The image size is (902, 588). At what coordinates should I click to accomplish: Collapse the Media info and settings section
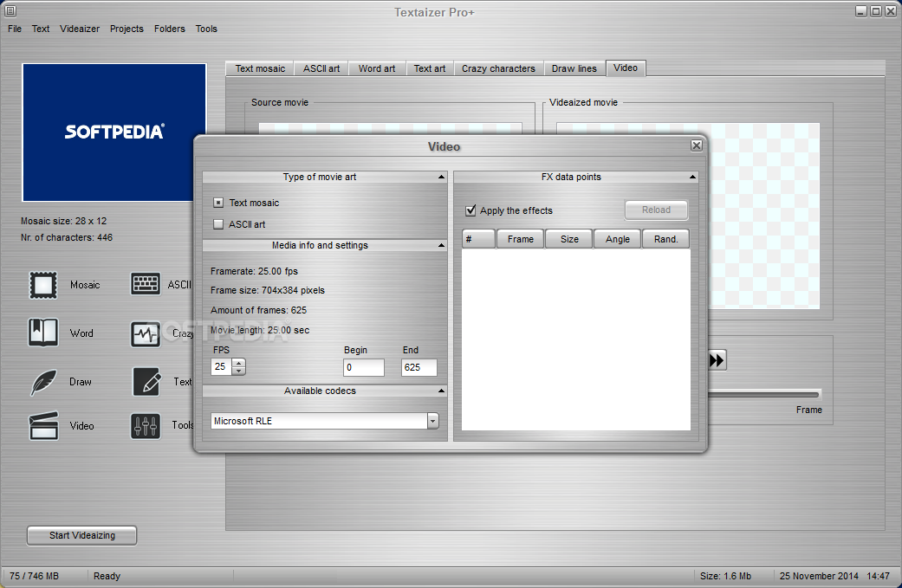pyautogui.click(x=441, y=245)
